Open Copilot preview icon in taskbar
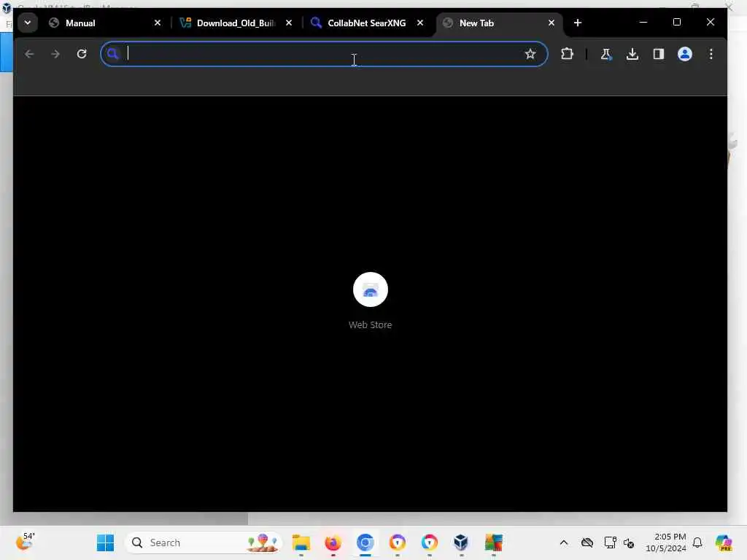This screenshot has height=560, width=747. pyautogui.click(x=724, y=542)
